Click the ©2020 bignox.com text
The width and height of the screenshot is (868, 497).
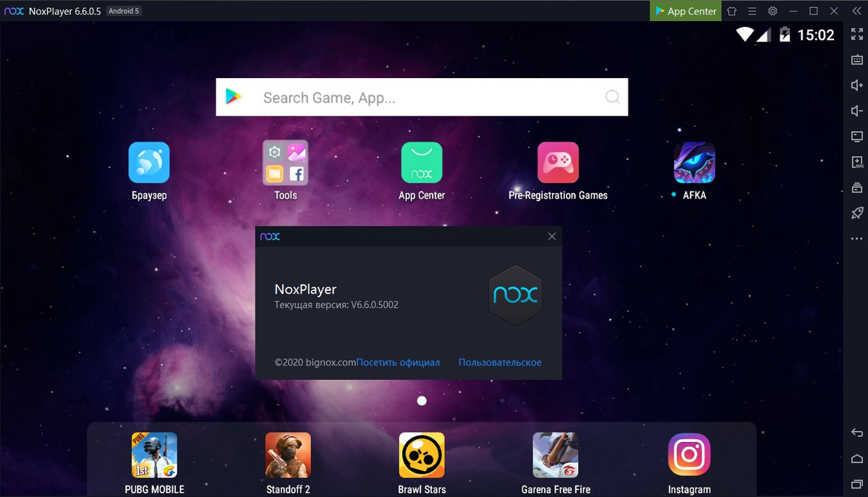tap(315, 362)
